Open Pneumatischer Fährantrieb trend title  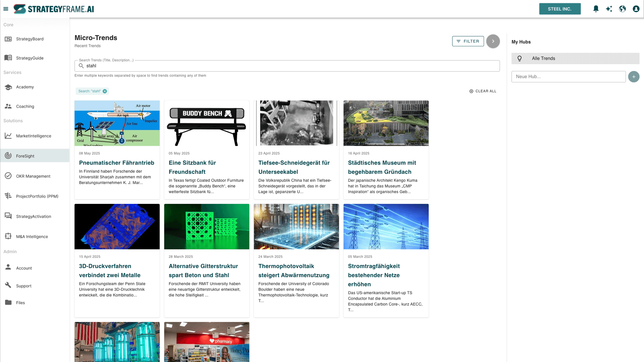pyautogui.click(x=116, y=163)
